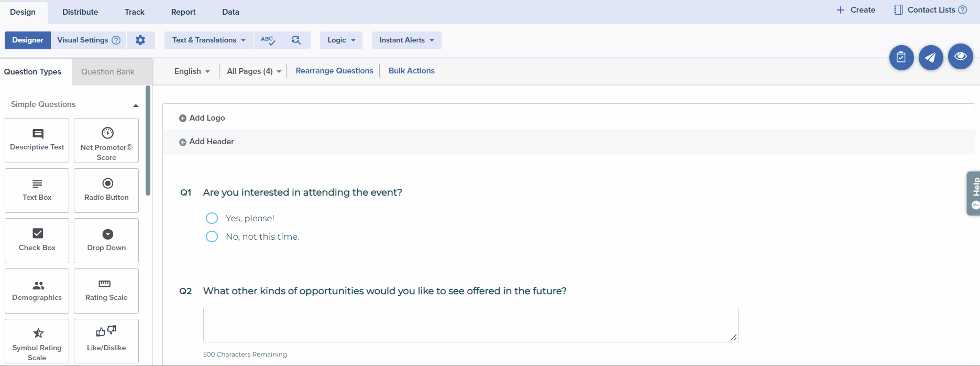Click the clipboard checklist round button

(901, 57)
